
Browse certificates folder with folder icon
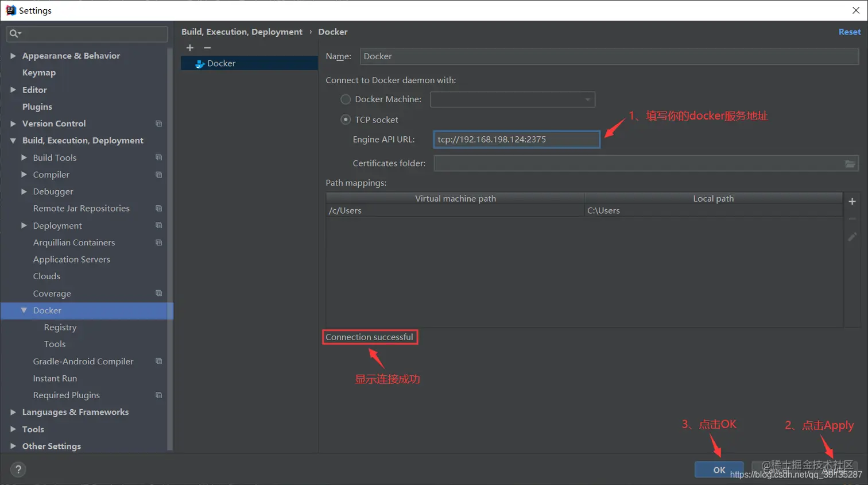coord(850,164)
